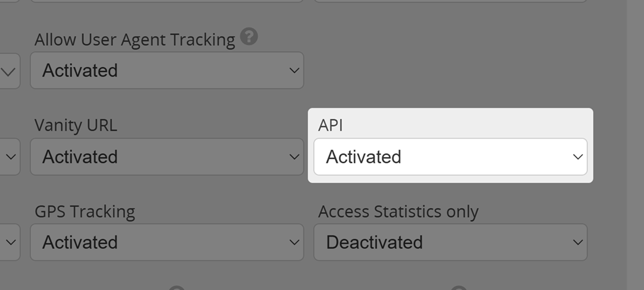Click the chevron on the Access Statistics only dropdown
This screenshot has width=644, height=290.
point(578,242)
